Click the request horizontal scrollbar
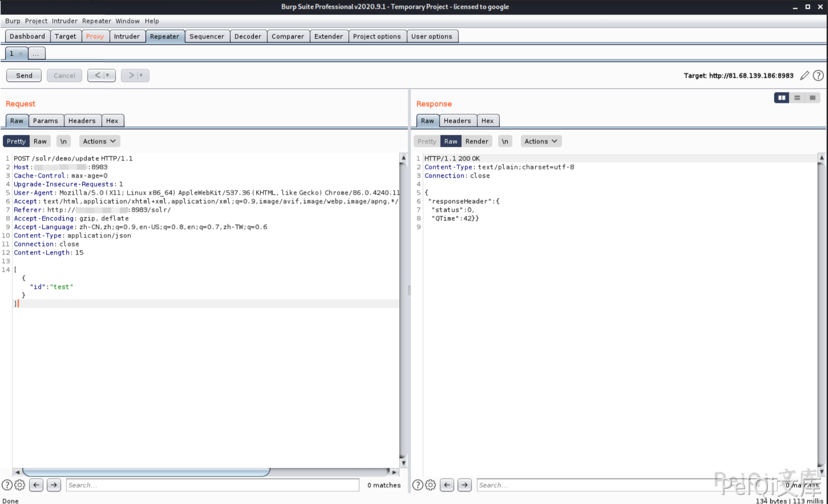Screen dimensions: 828x504 click(146, 472)
